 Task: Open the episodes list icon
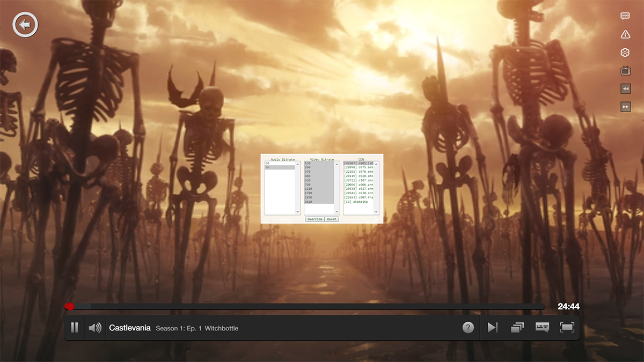[x=517, y=328]
